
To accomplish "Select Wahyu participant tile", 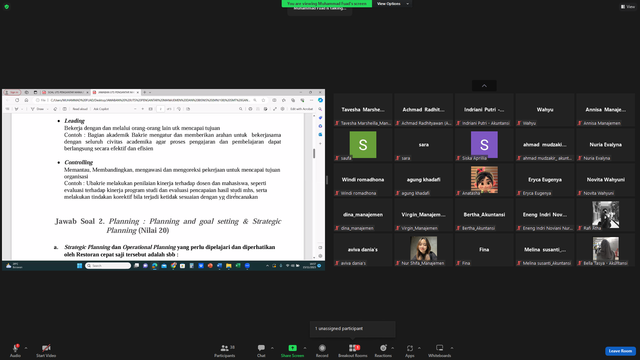I will tap(544, 110).
